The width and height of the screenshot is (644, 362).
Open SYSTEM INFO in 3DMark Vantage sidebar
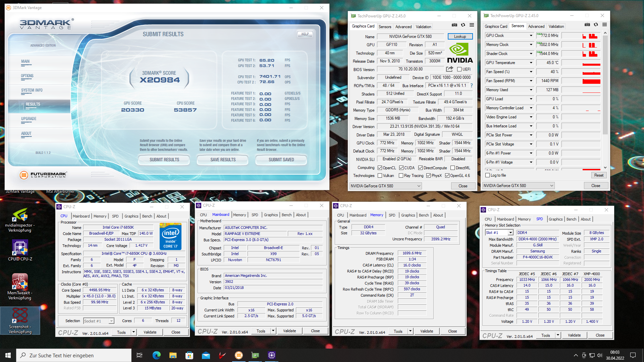coord(32,90)
